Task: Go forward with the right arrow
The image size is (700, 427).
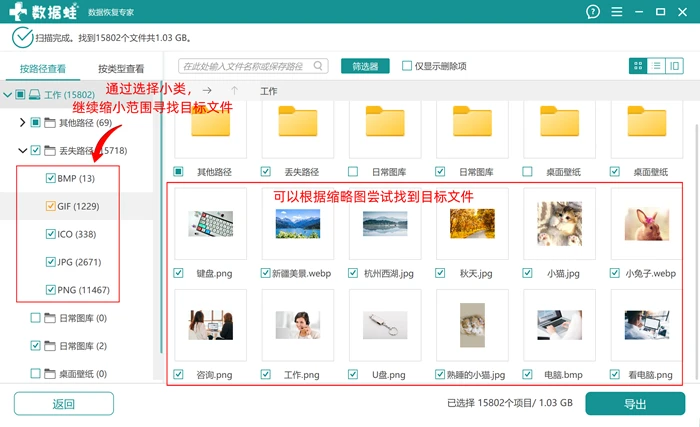Action: (x=207, y=91)
